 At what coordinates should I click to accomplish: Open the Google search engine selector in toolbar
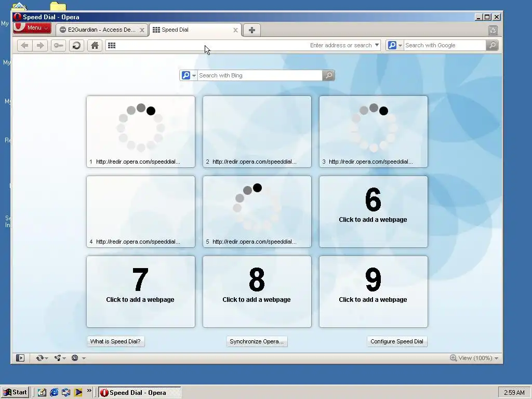pyautogui.click(x=395, y=46)
